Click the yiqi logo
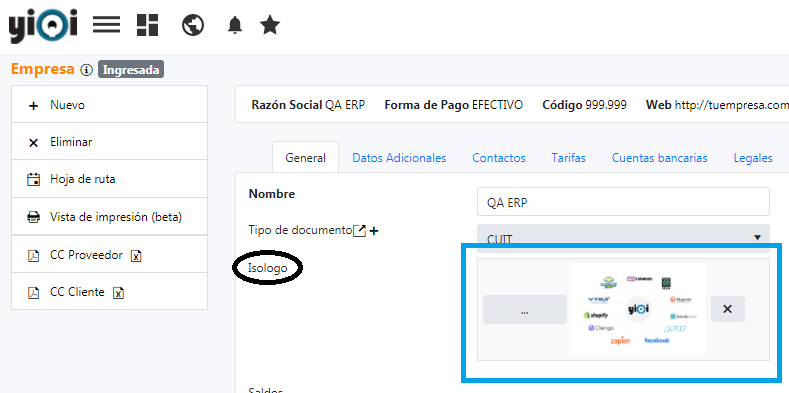This screenshot has height=393, width=789. [x=43, y=25]
